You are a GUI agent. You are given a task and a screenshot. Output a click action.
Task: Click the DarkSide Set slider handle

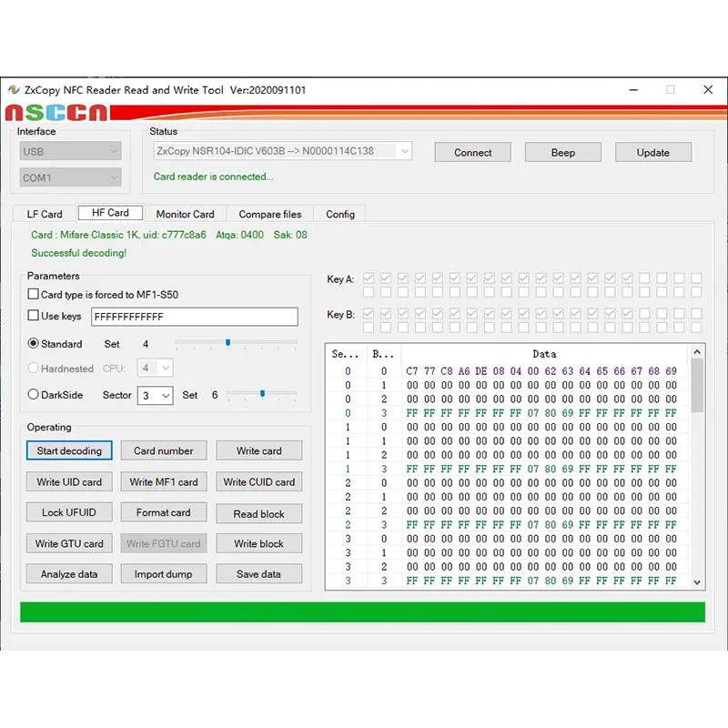263,394
